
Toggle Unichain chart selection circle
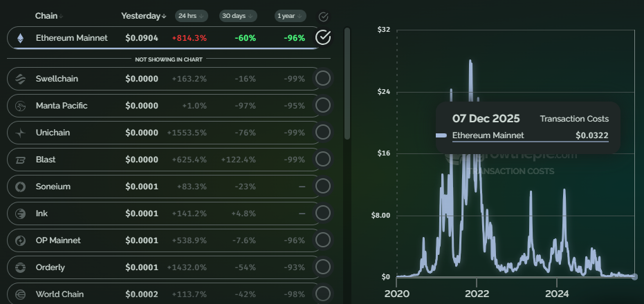pos(323,133)
